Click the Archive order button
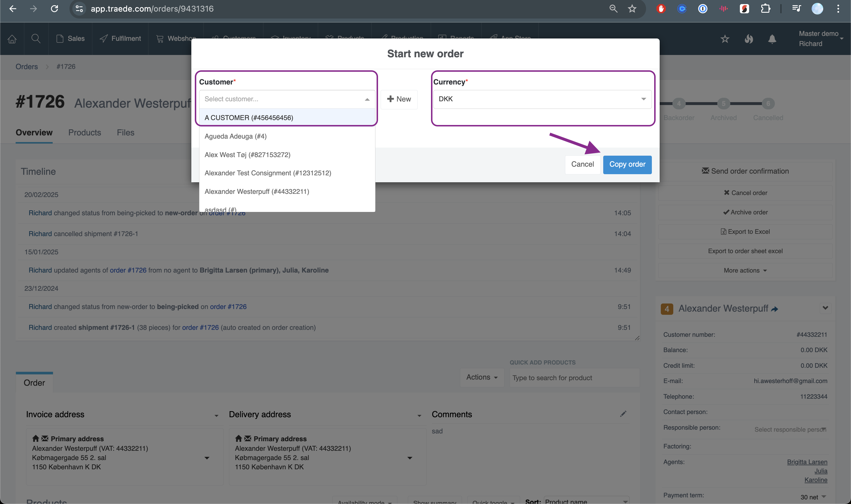Screen dimensions: 851x504 coord(745,212)
